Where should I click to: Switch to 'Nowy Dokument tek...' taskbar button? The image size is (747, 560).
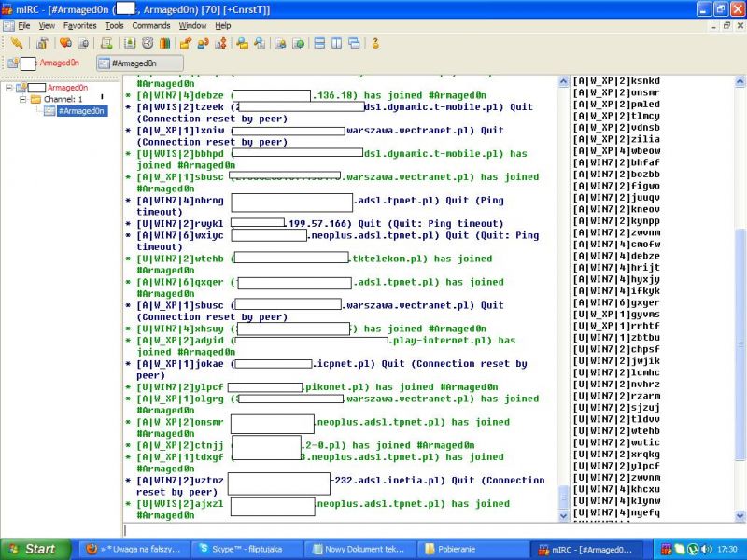(x=359, y=549)
